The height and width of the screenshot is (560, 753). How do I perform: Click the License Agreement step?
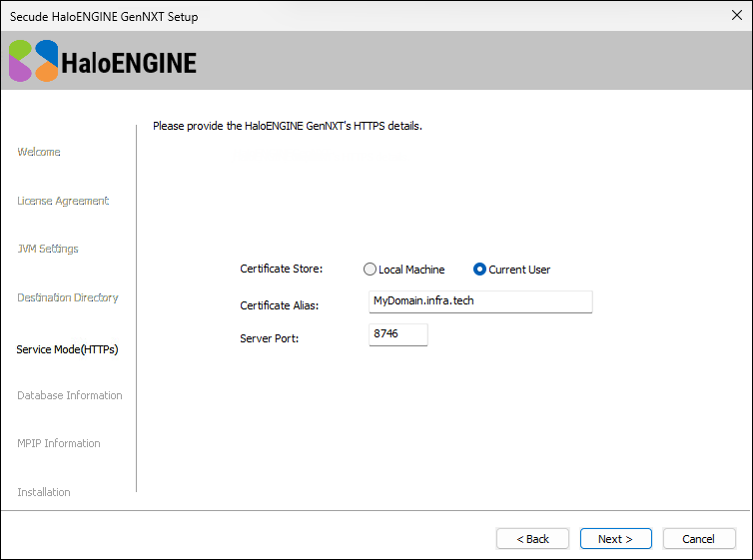(x=63, y=201)
